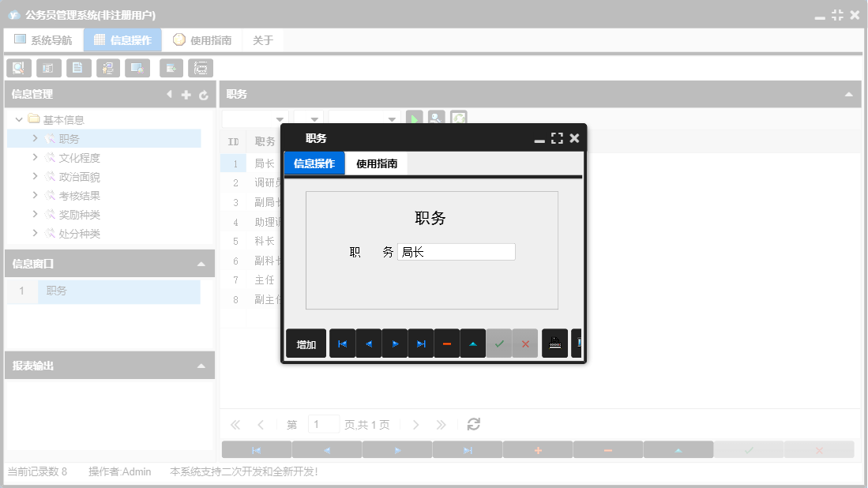The height and width of the screenshot is (488, 868).
Task: Click the green run/execute arrow above the grid
Action: tap(414, 118)
